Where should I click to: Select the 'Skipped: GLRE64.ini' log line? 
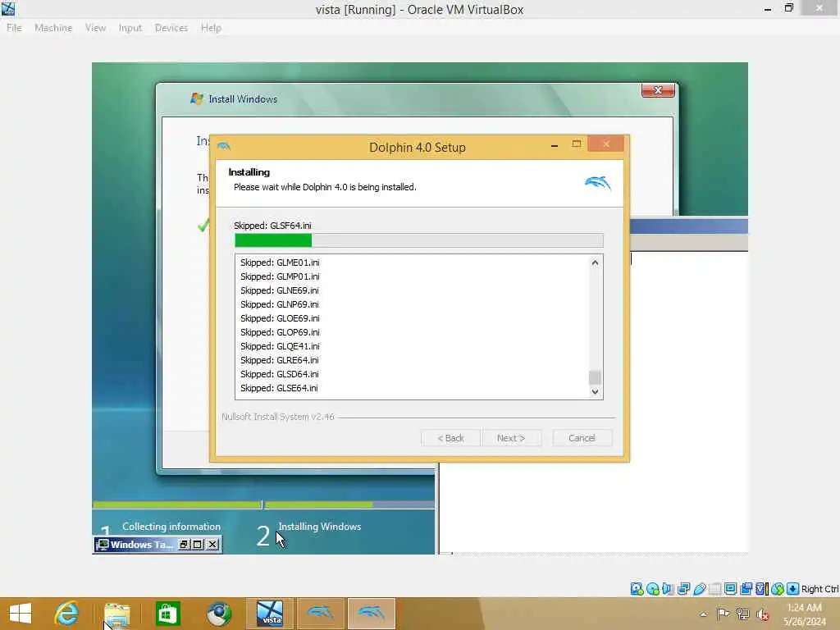(x=279, y=360)
